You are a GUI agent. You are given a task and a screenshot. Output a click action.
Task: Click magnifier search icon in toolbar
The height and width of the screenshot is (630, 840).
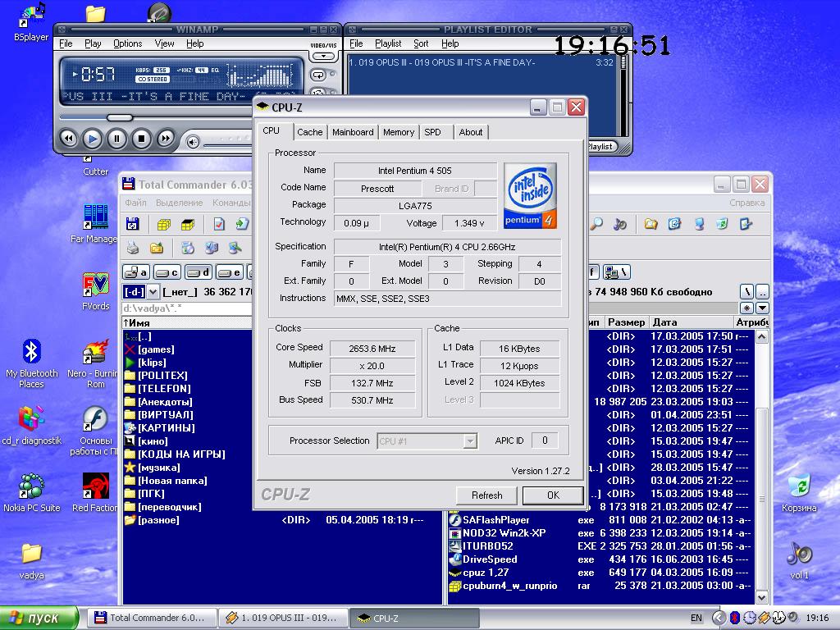pos(596,224)
